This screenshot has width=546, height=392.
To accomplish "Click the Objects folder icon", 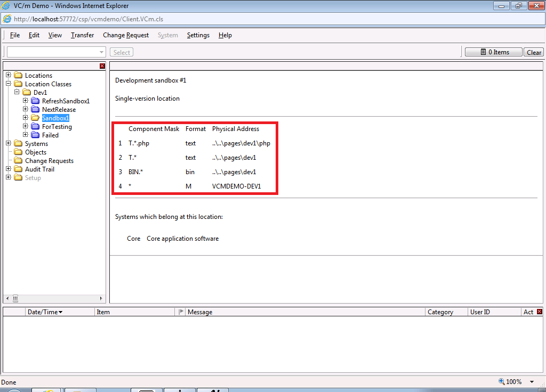I will 18,152.
